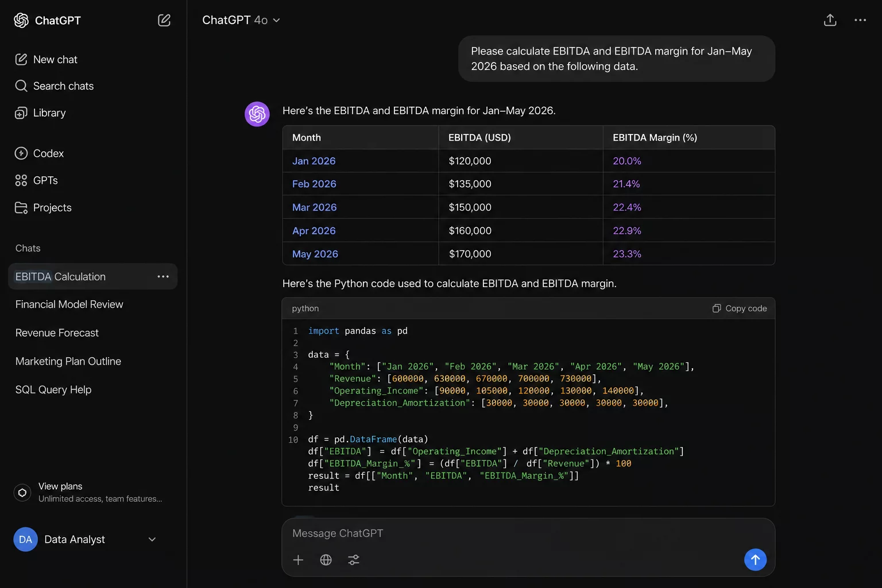Click the 22.9% margin value
Screen dimensions: 882x588
tap(627, 231)
